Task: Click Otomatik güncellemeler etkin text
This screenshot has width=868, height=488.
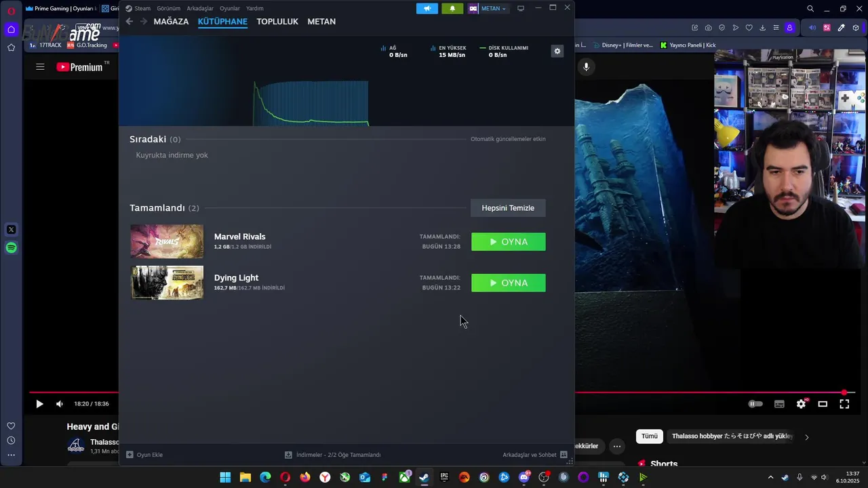Action: 508,139
